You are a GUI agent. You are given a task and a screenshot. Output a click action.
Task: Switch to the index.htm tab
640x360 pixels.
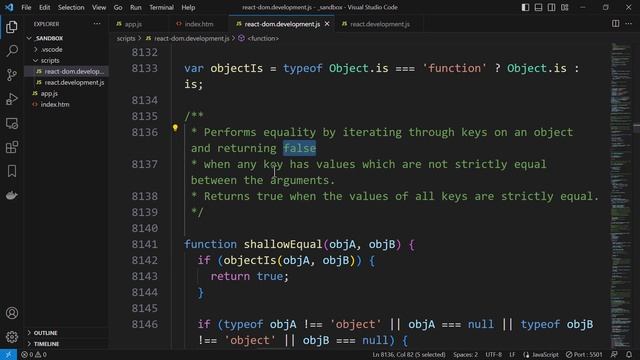coord(198,24)
